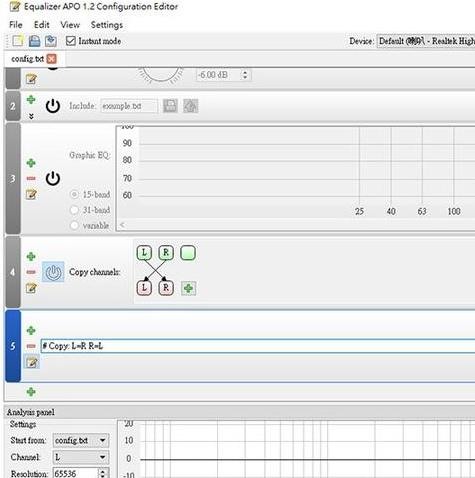
Task: Toggle power for the Graphic EQ filter
Action: point(53,178)
